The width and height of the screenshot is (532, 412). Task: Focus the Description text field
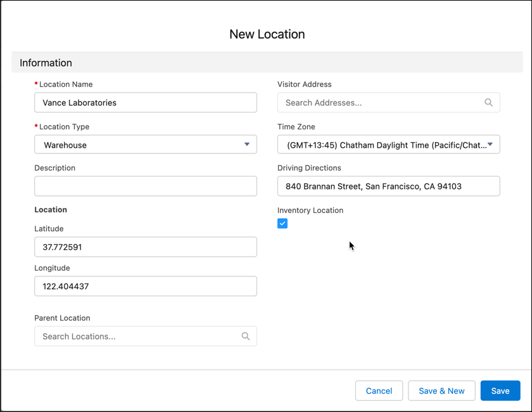pyautogui.click(x=145, y=186)
